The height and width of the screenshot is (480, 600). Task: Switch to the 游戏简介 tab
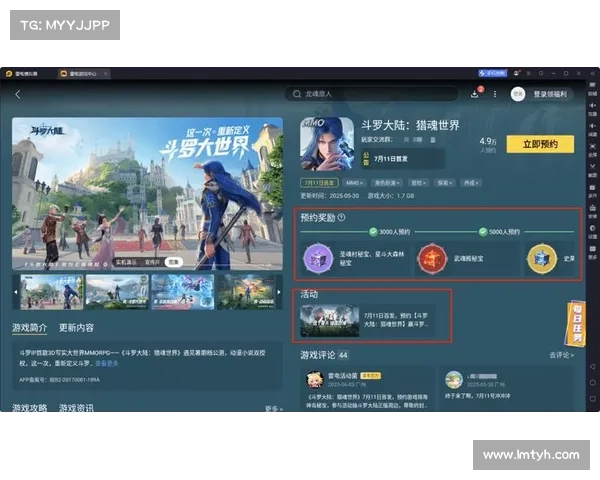point(29,327)
